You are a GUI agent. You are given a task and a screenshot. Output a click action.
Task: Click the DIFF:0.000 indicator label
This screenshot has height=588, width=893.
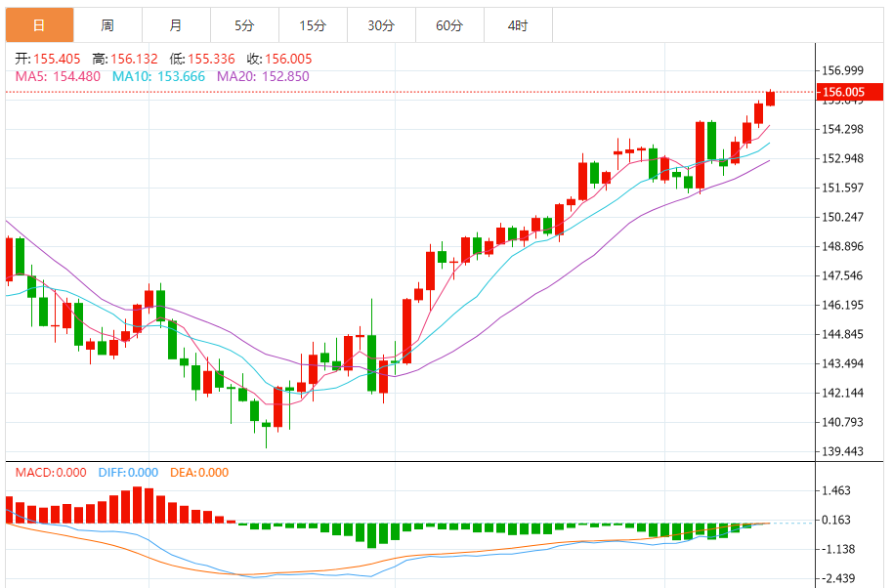[128, 473]
